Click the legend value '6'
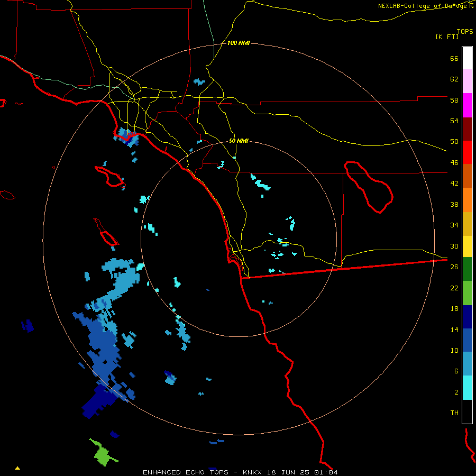Viewport: 476px width, 476px height. click(456, 371)
